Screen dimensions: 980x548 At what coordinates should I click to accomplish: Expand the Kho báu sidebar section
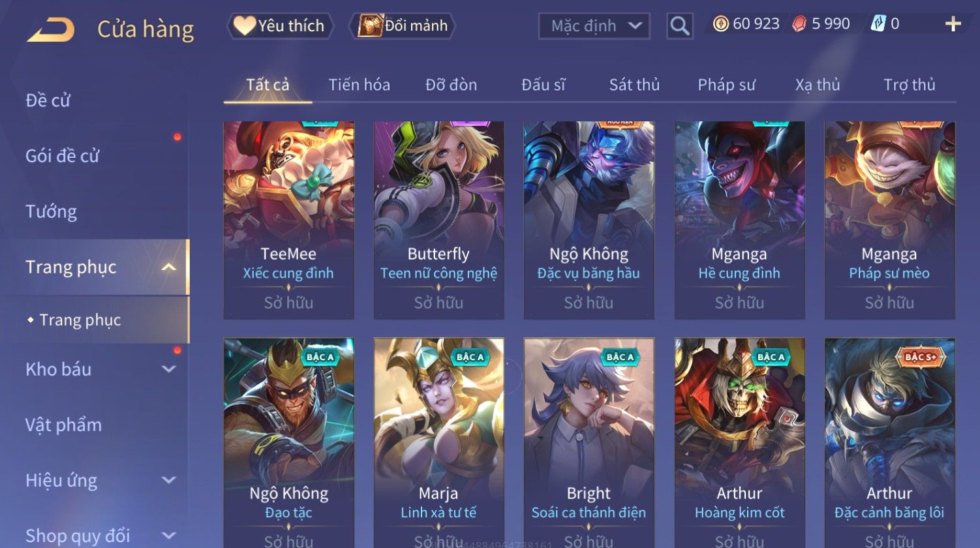click(168, 369)
